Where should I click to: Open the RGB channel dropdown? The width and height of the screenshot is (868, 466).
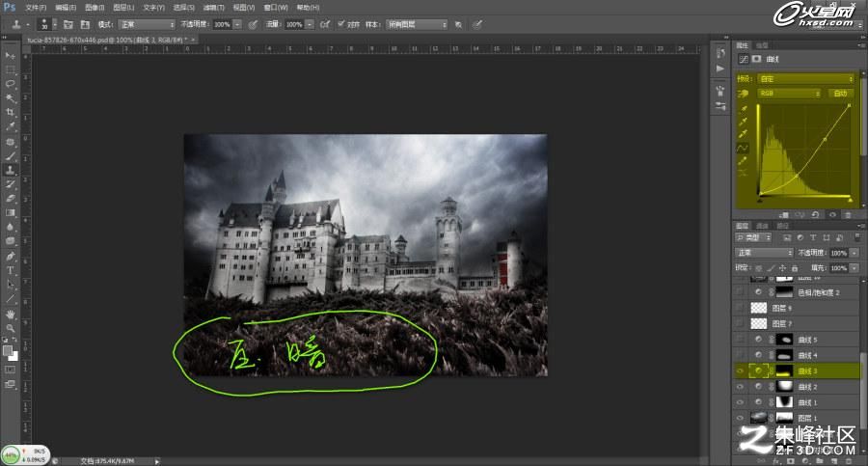point(788,94)
